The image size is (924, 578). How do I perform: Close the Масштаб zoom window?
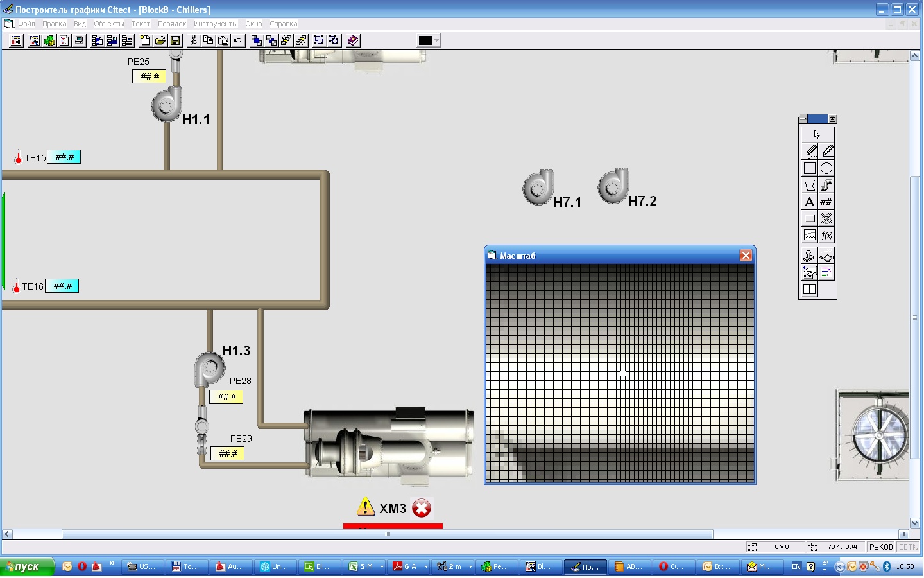click(x=746, y=256)
